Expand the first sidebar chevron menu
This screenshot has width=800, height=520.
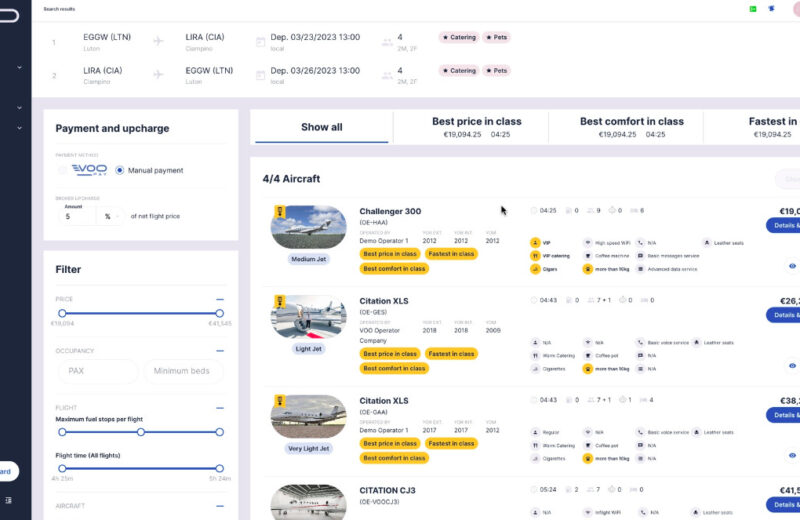pos(19,67)
